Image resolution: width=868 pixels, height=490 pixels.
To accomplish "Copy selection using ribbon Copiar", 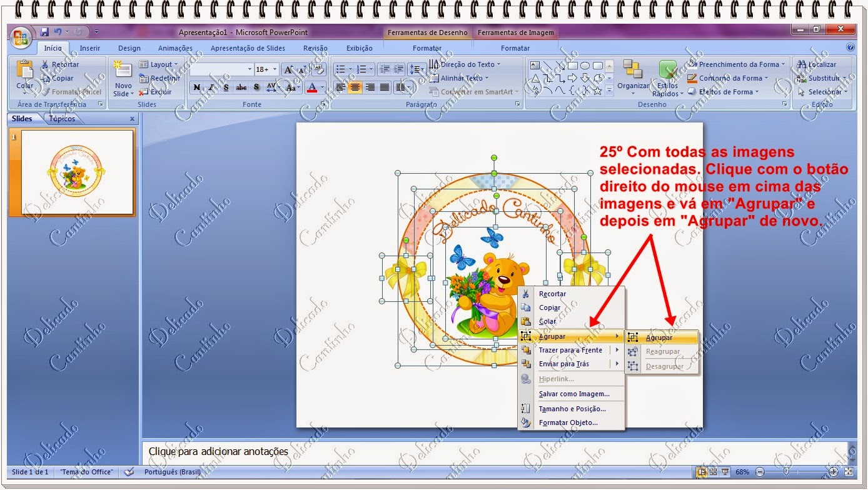I will 58,78.
